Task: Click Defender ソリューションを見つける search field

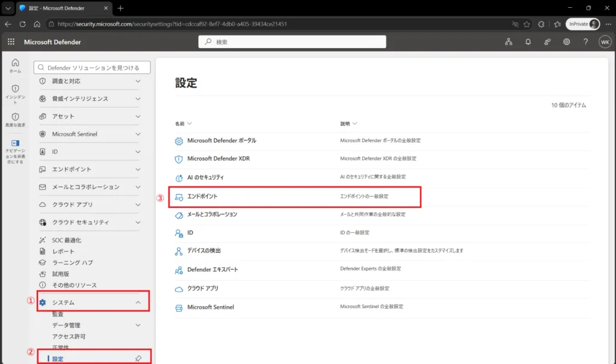Action: (x=92, y=67)
